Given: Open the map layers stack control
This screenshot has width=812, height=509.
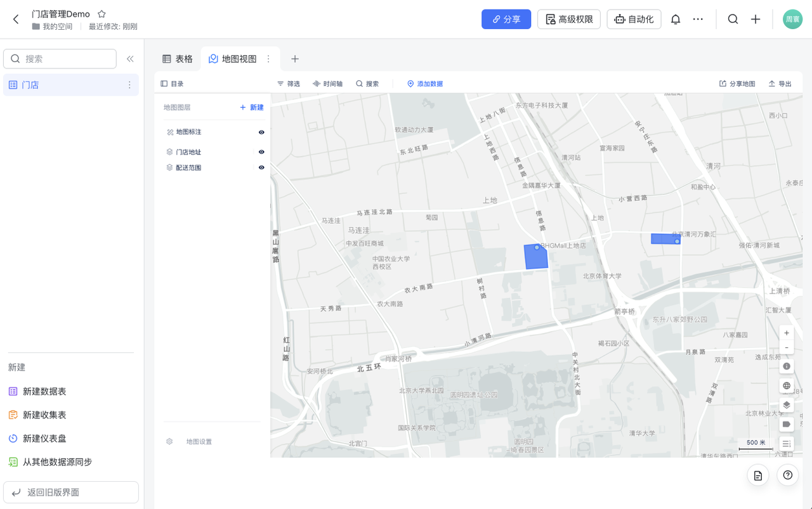Looking at the screenshot, I should coord(787,405).
